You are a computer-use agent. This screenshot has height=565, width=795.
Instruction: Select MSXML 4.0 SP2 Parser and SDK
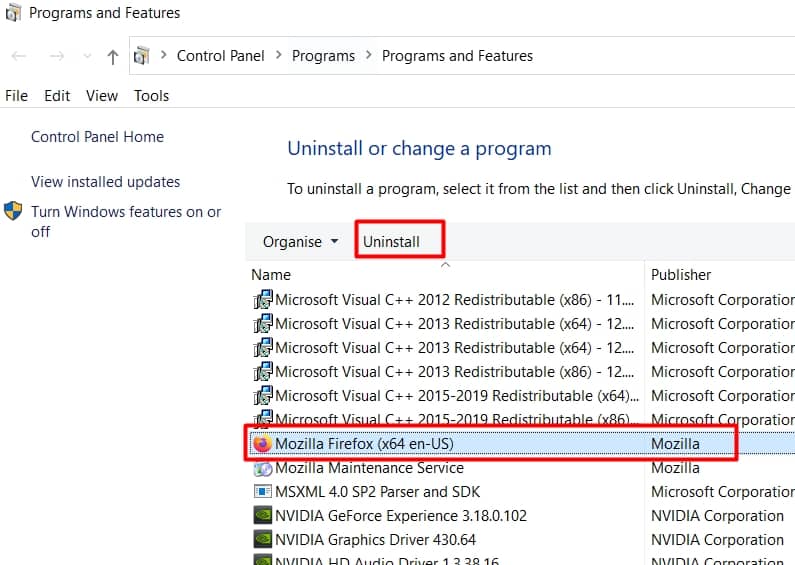coord(377,491)
